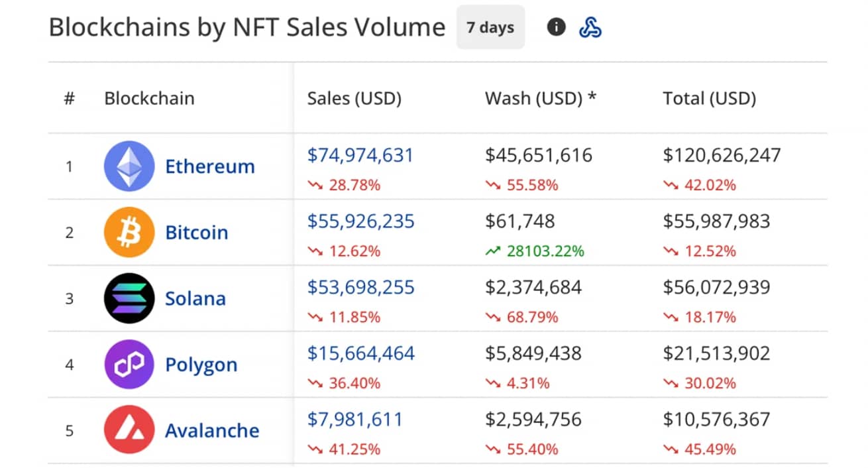Click the 30.02% total decrease for Polygon
The width and height of the screenshot is (868, 468).
700,383
